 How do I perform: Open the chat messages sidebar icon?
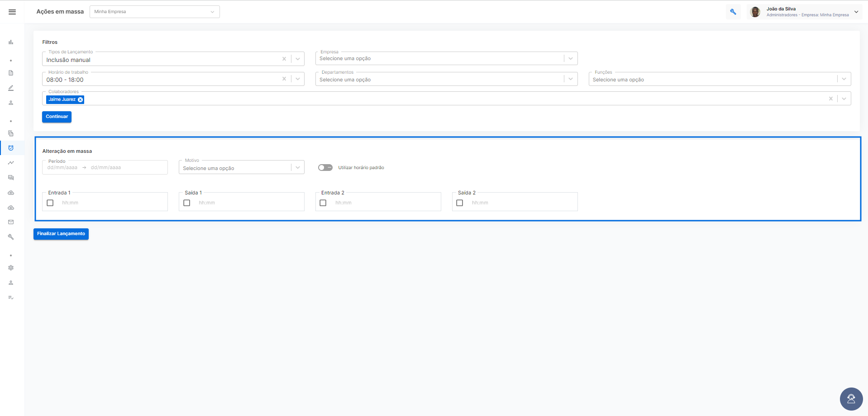pyautogui.click(x=11, y=178)
